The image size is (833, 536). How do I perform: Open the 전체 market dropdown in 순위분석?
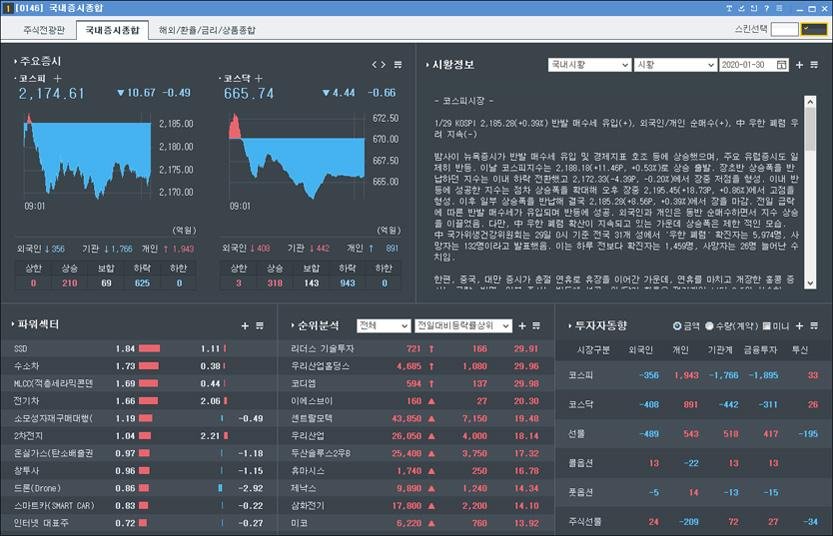coord(383,326)
